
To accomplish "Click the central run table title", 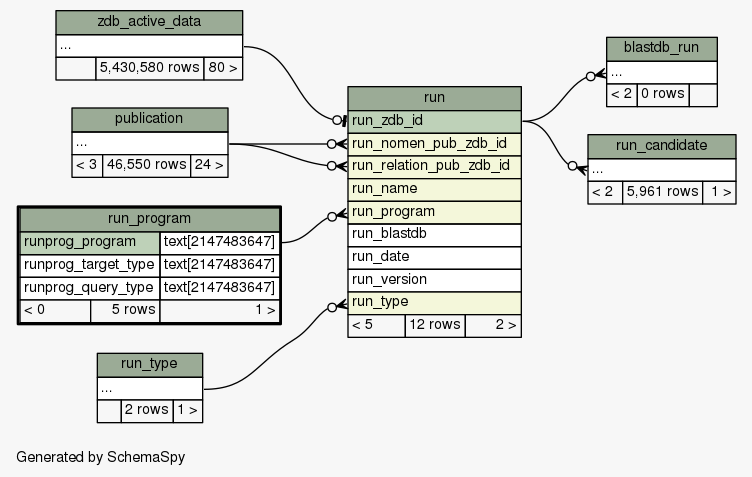I will (x=434, y=98).
